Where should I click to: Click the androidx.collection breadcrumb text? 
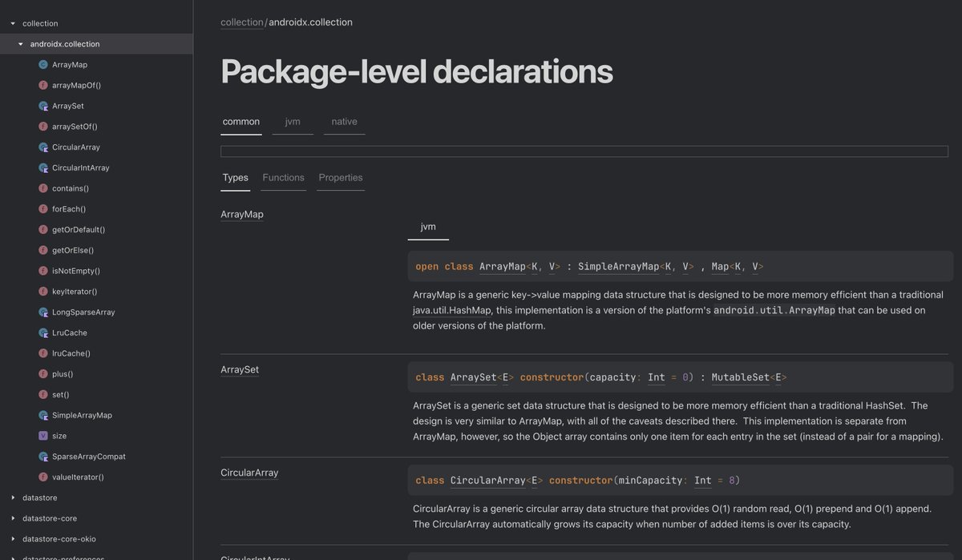(x=311, y=22)
